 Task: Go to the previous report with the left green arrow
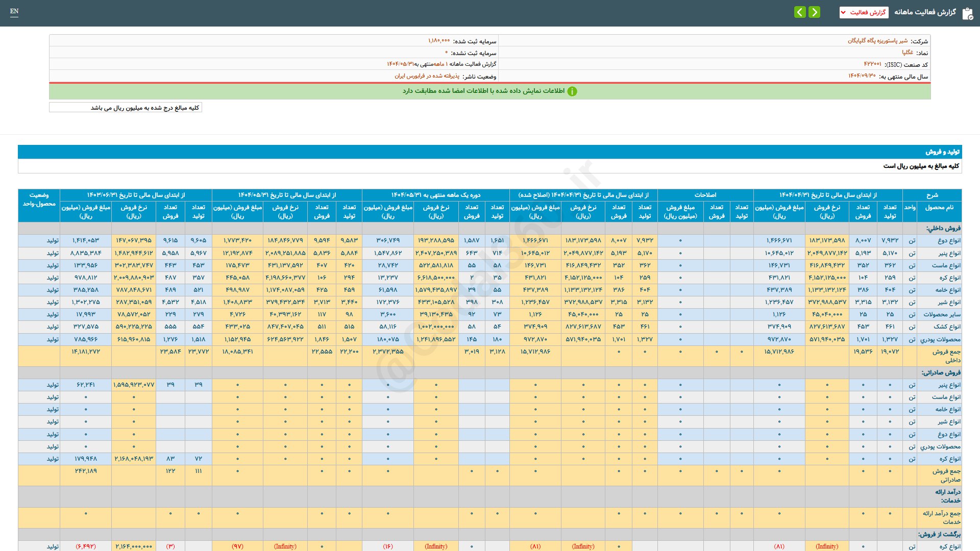pyautogui.click(x=800, y=12)
